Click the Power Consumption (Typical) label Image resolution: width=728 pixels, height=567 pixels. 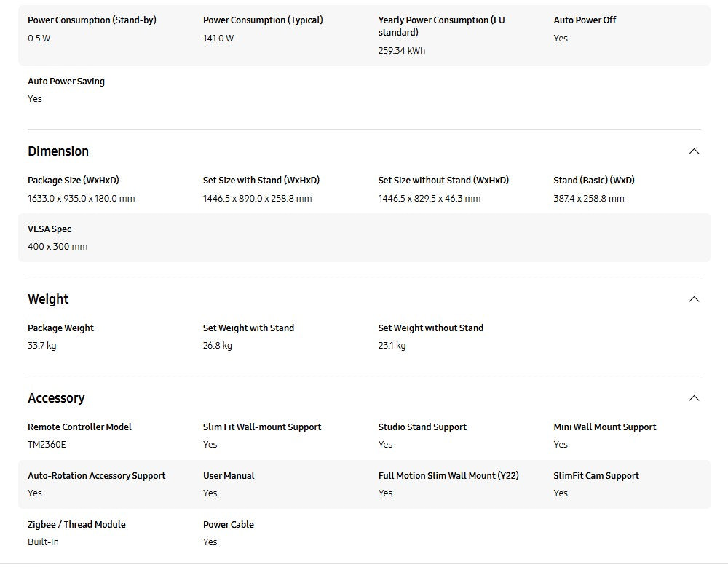(x=263, y=20)
